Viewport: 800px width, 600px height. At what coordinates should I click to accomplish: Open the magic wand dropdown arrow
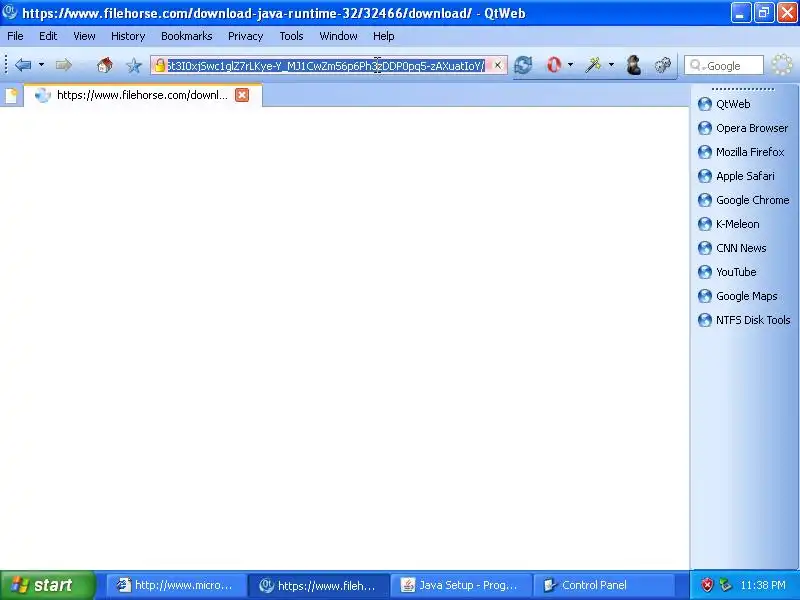click(611, 65)
